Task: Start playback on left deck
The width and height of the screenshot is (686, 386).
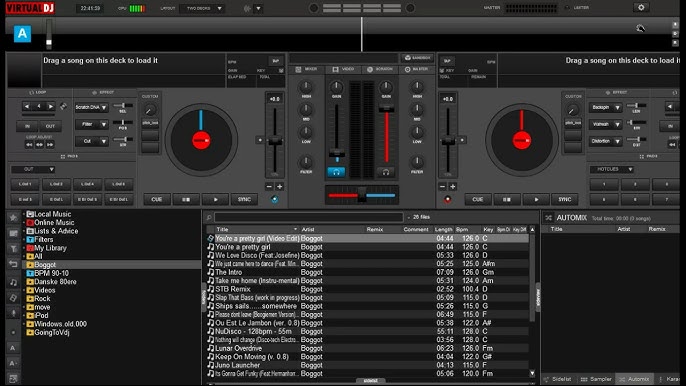Action: pyautogui.click(x=215, y=200)
